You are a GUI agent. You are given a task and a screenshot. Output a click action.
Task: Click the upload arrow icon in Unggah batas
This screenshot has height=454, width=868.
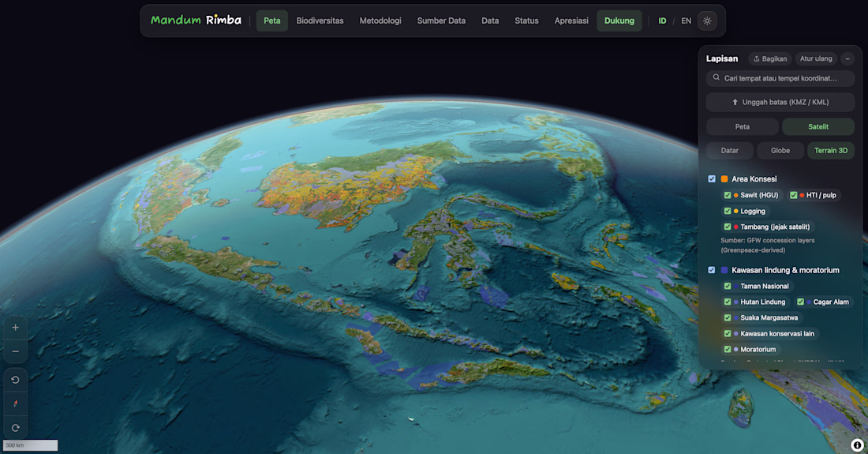735,103
